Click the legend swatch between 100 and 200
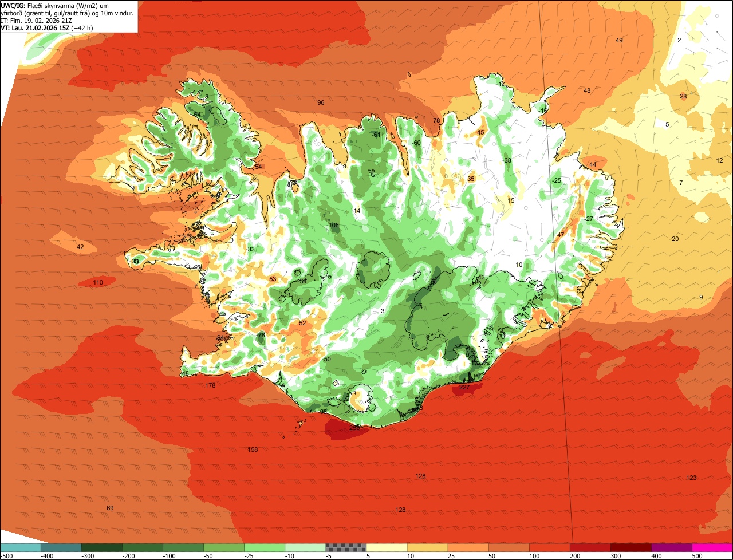733x560 pixels. (549, 547)
